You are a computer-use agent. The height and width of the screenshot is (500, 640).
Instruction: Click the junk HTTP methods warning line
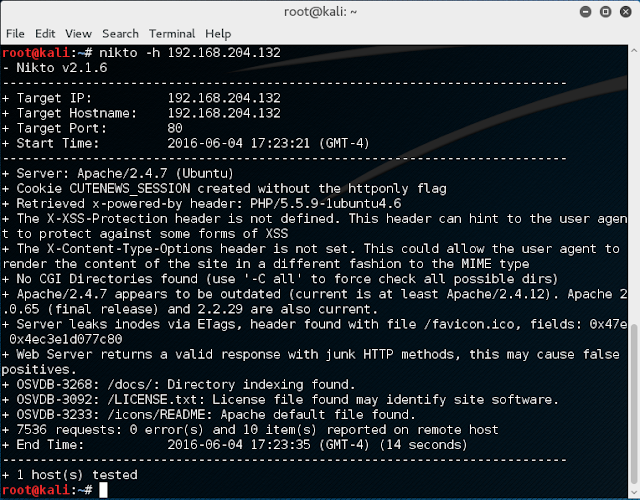311,362
